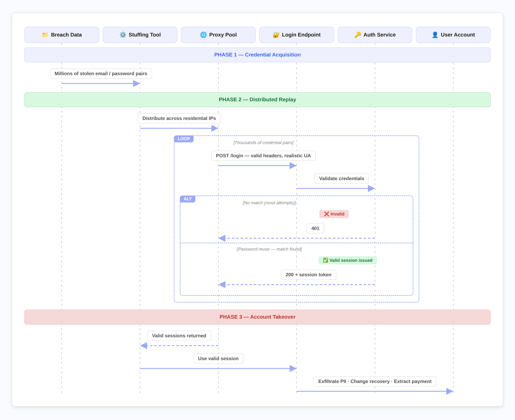Click the globe icon in Proxy Pool
The image size is (515, 420).
tap(203, 35)
